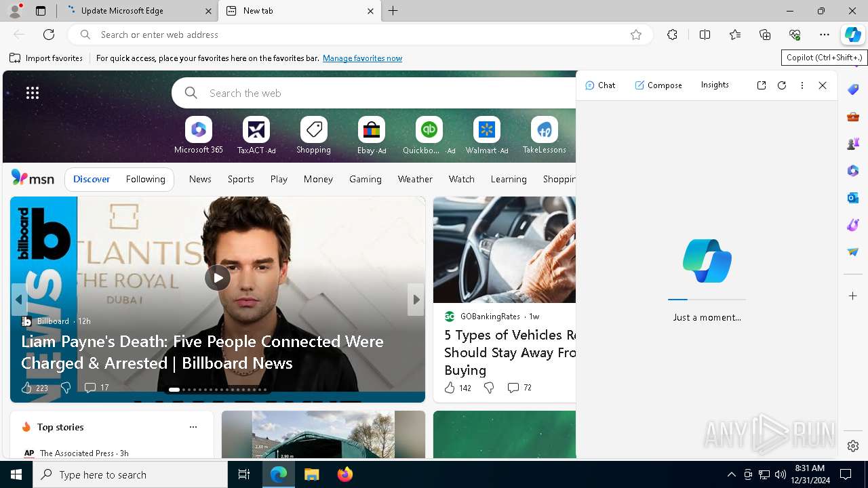Open the Gaming category
The height and width of the screenshot is (488, 868).
366,179
